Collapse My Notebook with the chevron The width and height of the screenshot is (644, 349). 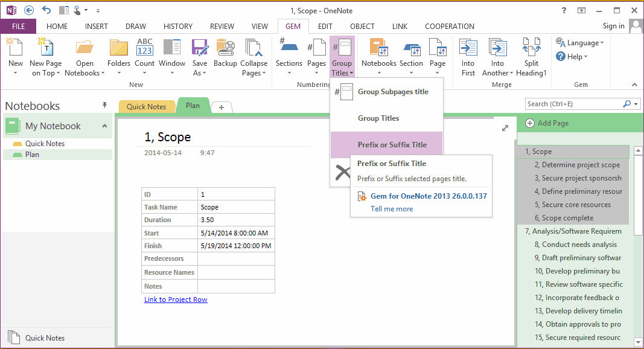(x=105, y=126)
